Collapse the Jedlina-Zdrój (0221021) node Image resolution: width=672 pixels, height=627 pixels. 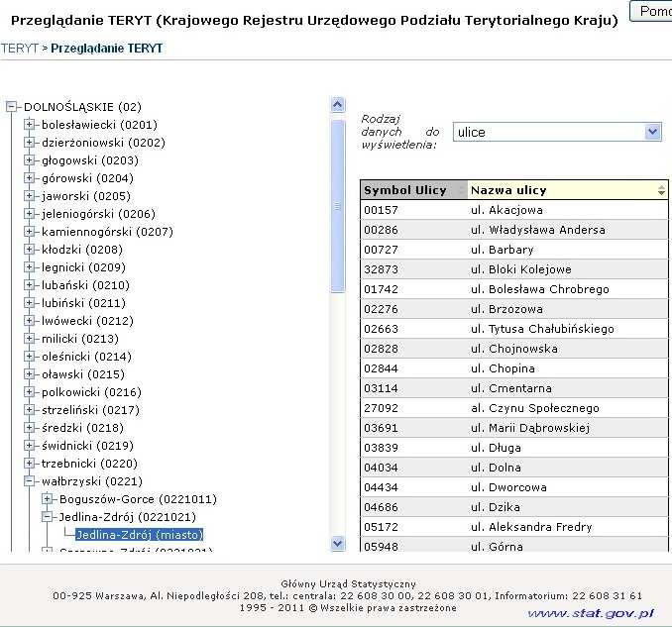[x=48, y=517]
